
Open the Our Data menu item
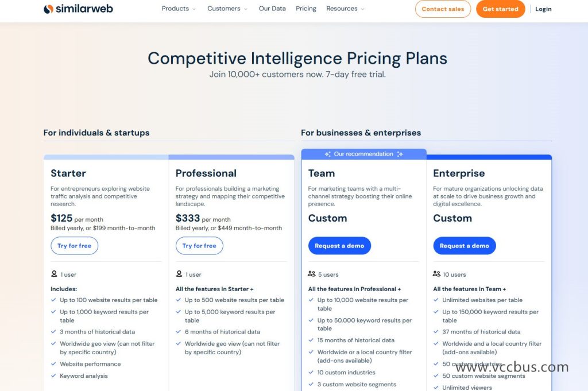click(x=272, y=9)
